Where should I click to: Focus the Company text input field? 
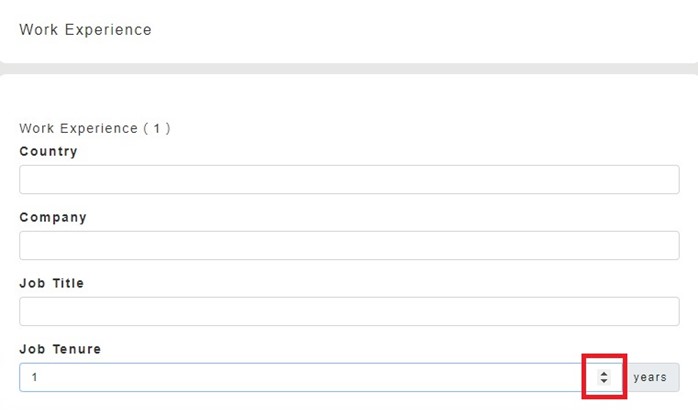[x=349, y=246]
